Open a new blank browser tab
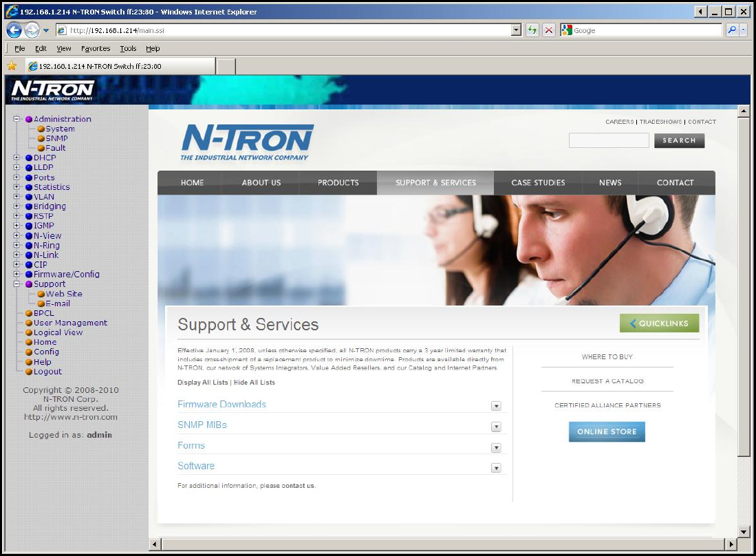756x556 pixels. 226,67
